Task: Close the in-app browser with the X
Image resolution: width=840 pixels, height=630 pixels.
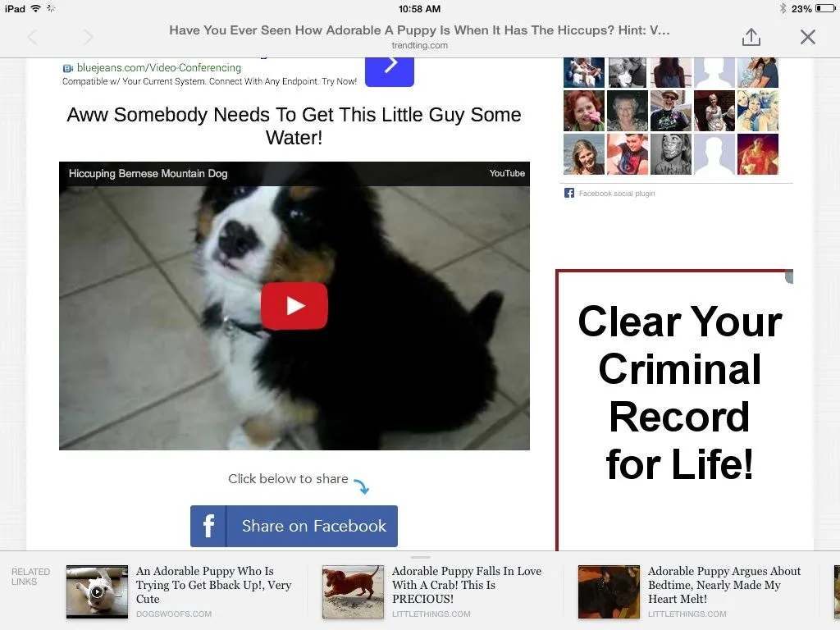Action: pyautogui.click(x=807, y=37)
